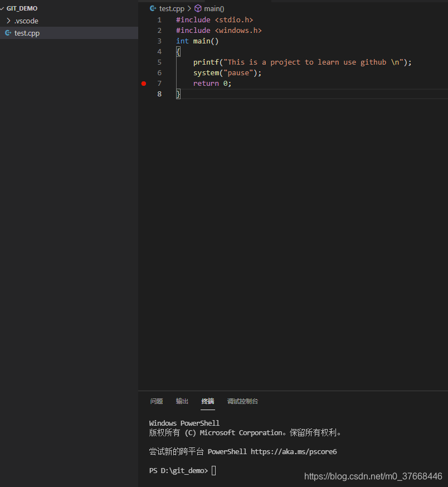Click the Microsoft Corporation copyright line in terminal
The height and width of the screenshot is (487, 448).
(245, 432)
